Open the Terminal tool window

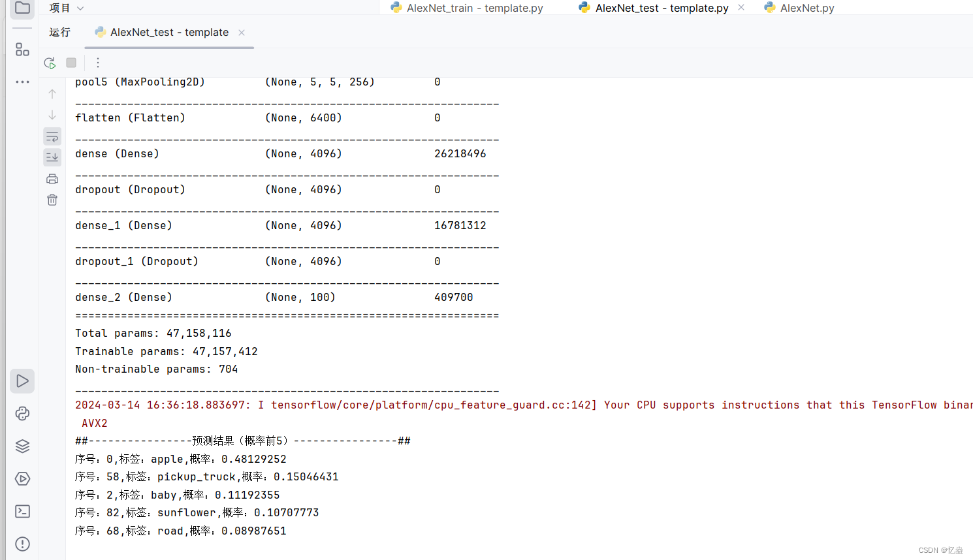click(x=22, y=511)
